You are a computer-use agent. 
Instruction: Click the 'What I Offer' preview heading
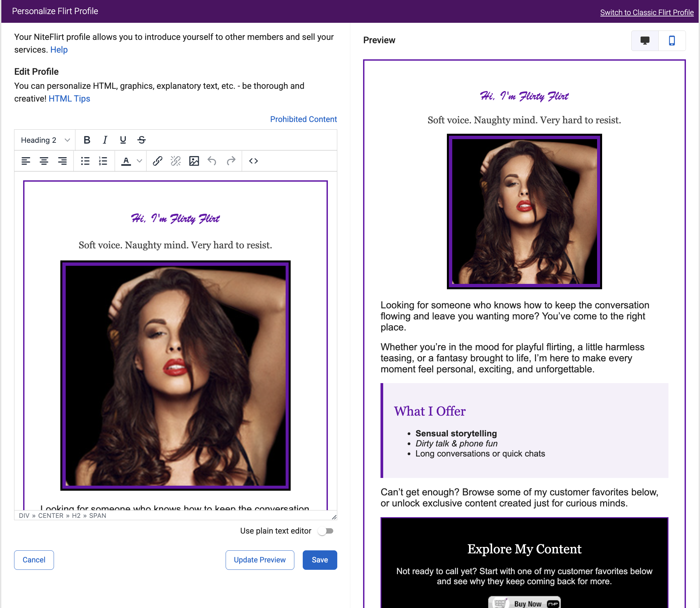(x=429, y=411)
